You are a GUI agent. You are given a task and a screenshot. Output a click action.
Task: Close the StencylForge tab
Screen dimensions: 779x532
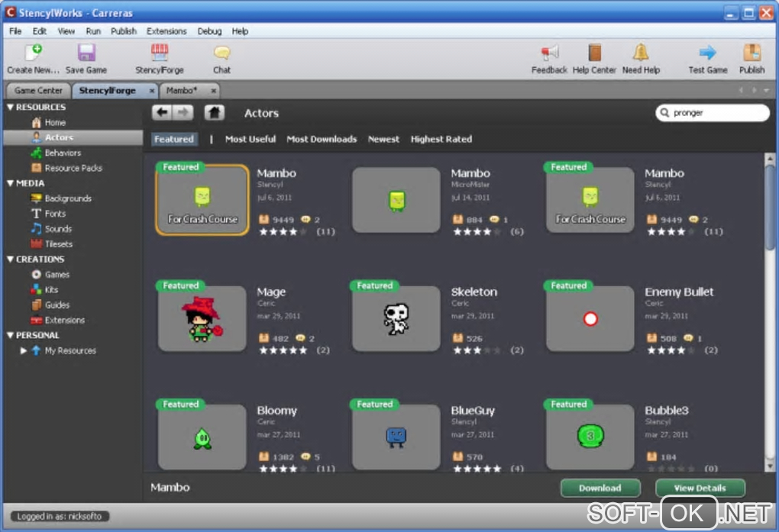[x=151, y=91]
